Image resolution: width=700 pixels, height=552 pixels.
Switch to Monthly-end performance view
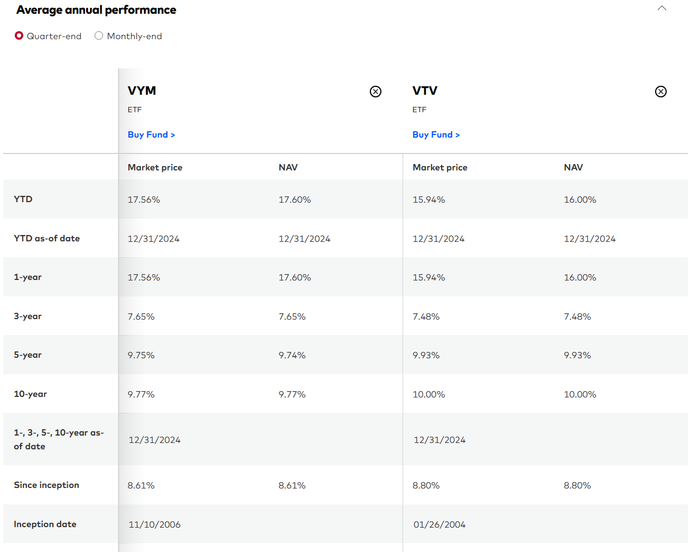99,36
